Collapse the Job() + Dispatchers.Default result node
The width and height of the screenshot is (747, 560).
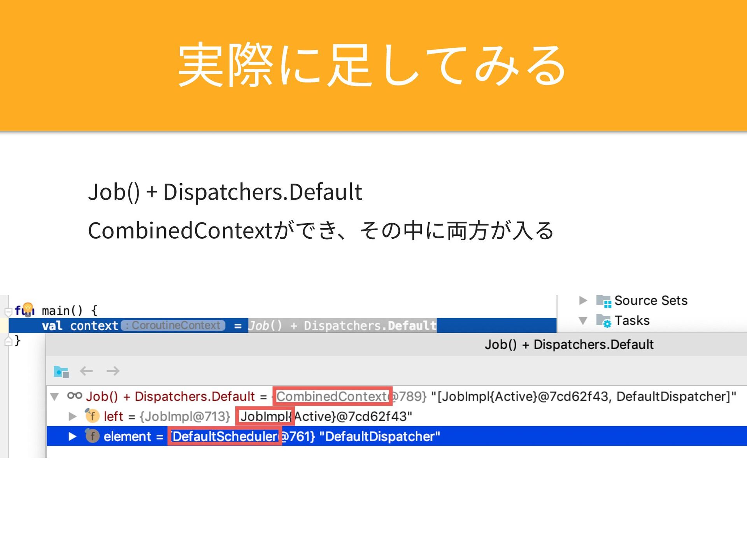(x=54, y=397)
